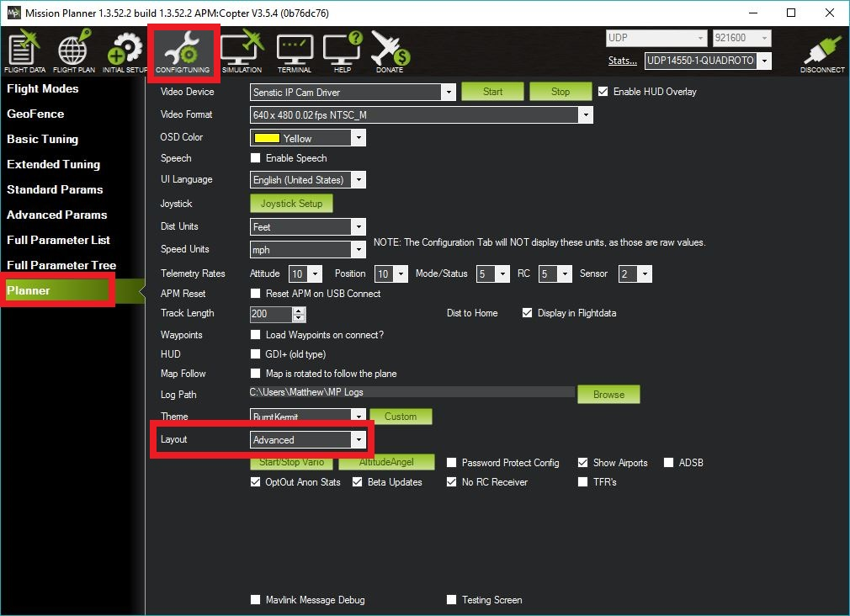Click the Donate airplane icon
The width and height of the screenshot is (850, 616).
[x=389, y=51]
